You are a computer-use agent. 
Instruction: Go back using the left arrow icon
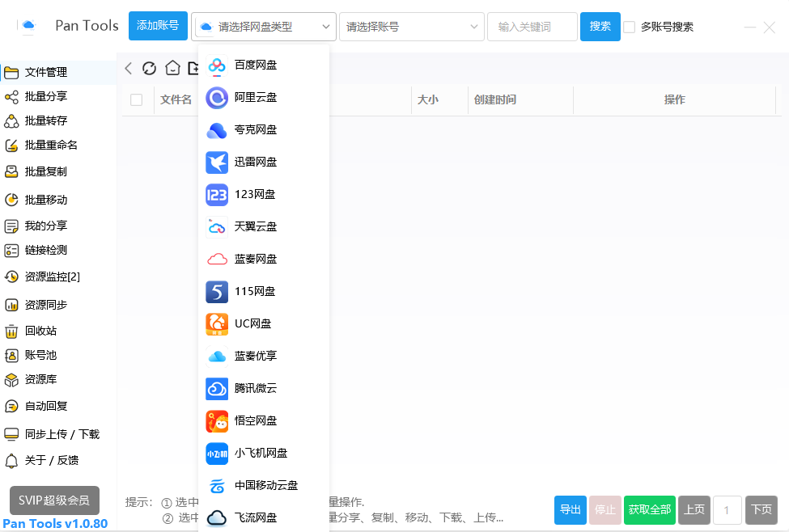(129, 69)
